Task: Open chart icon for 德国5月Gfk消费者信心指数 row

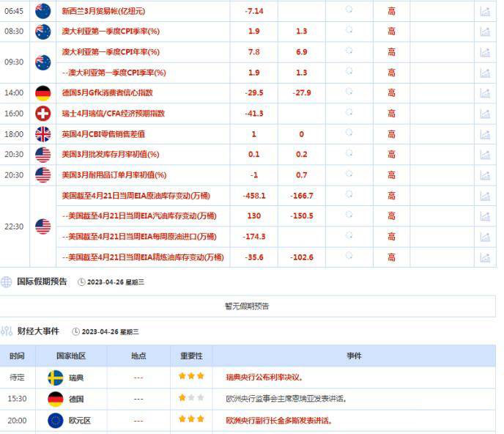Action: pos(485,93)
